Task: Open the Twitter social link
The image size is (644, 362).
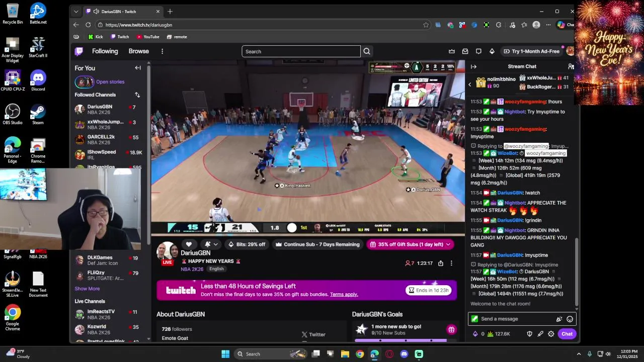Action: pyautogui.click(x=313, y=334)
